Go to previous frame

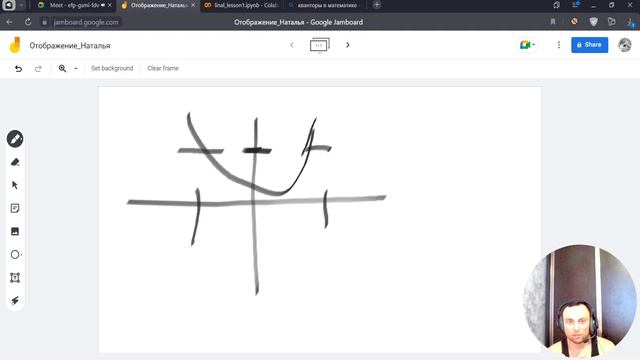(291, 45)
